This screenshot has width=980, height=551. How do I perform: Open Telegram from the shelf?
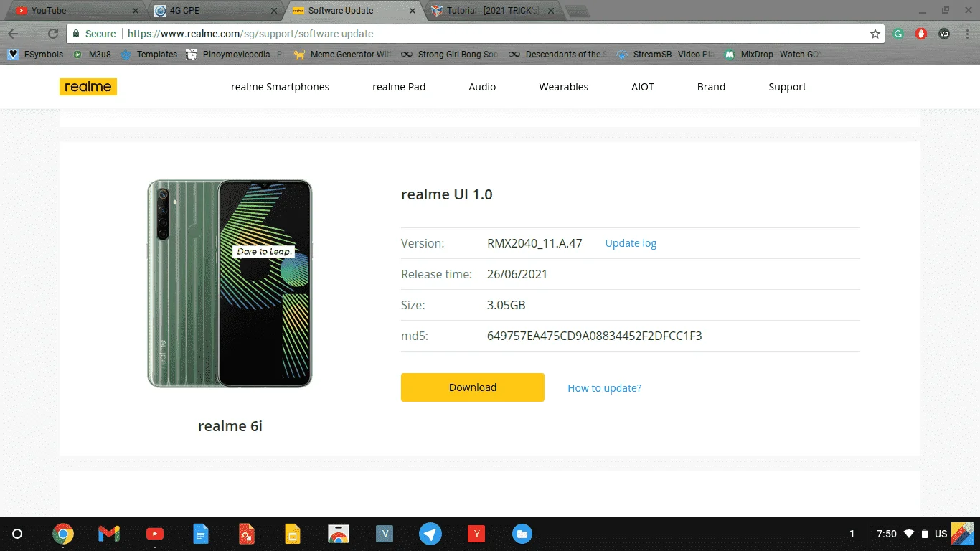(x=430, y=534)
